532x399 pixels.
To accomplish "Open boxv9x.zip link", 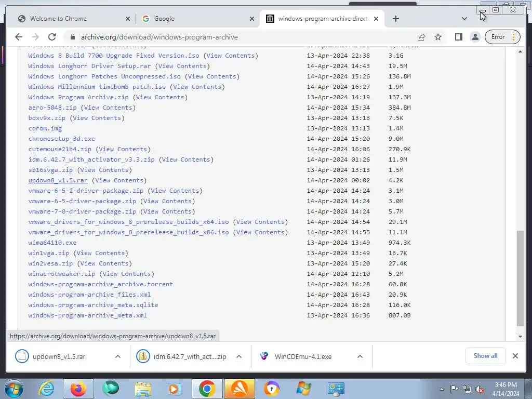I will 47,118.
